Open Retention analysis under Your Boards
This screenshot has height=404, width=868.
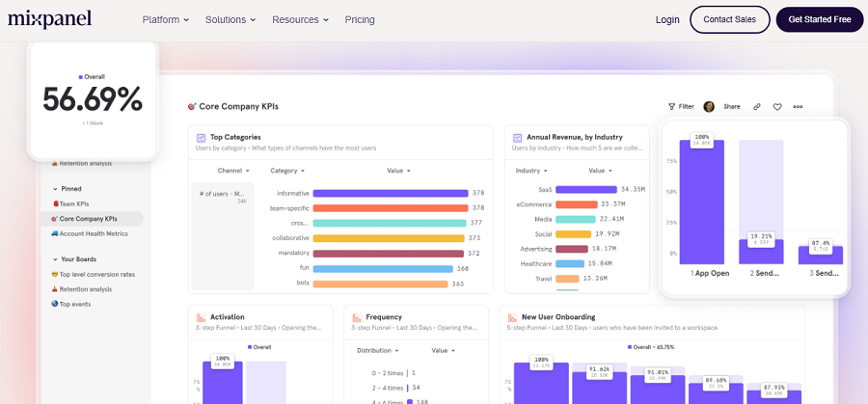81,289
